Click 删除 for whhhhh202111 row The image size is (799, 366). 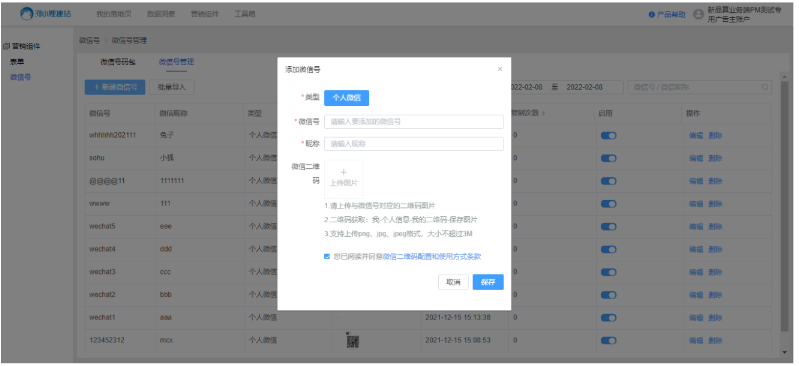pyautogui.click(x=715, y=136)
